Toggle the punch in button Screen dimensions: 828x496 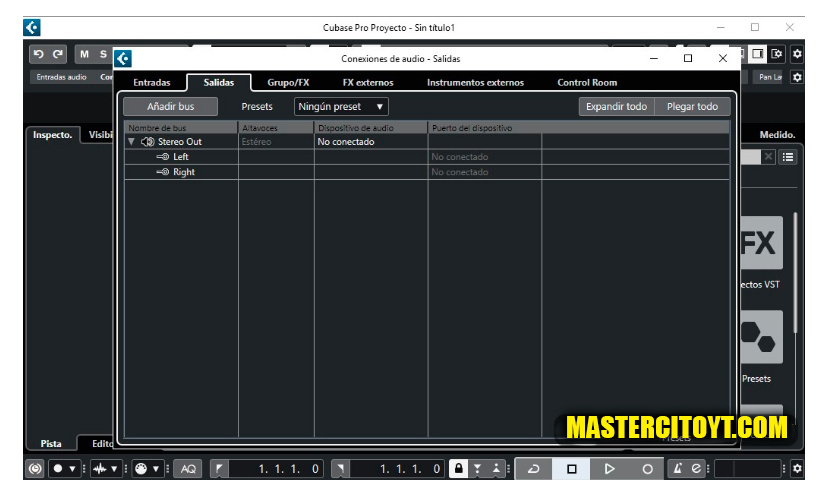477,469
